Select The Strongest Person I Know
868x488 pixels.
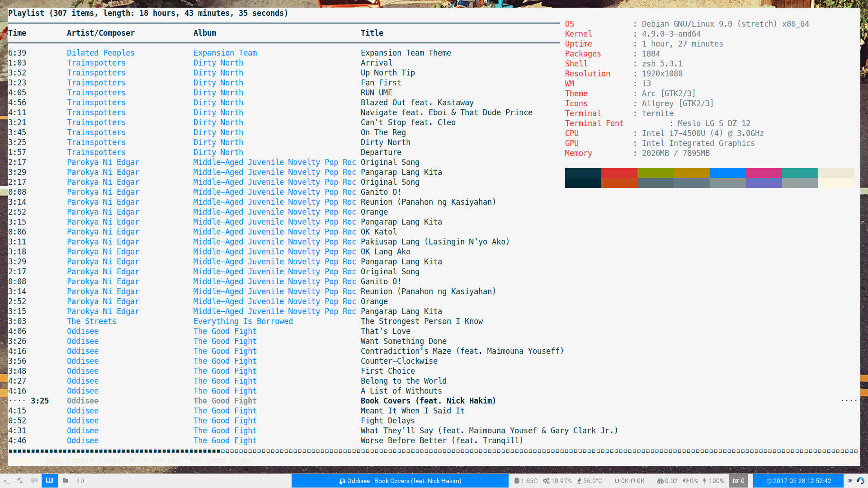pyautogui.click(x=422, y=321)
